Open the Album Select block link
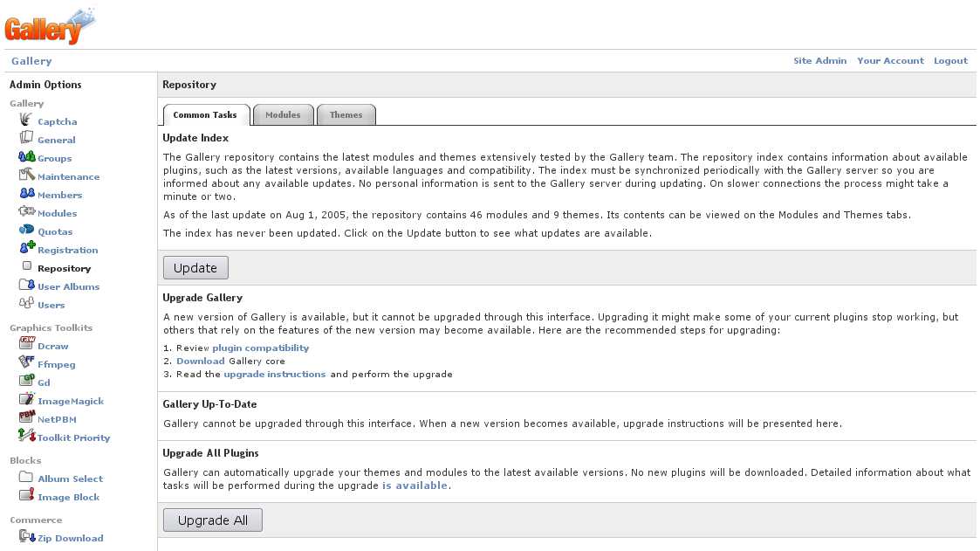 pyautogui.click(x=70, y=479)
